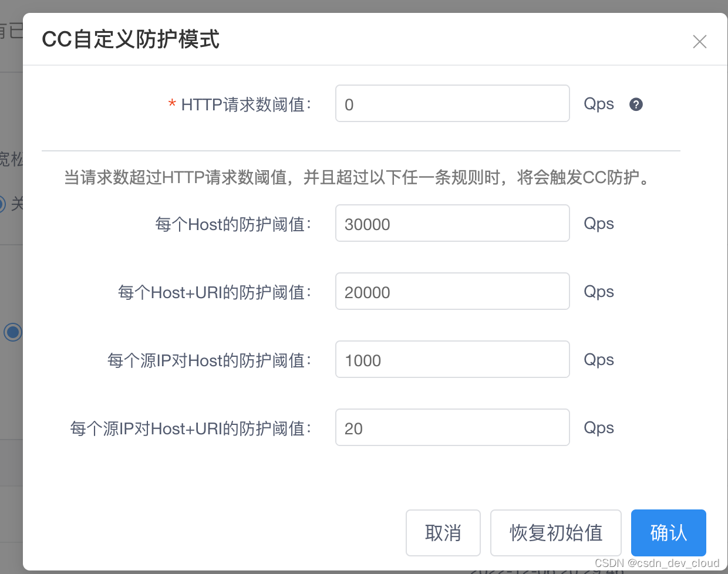This screenshot has width=728, height=574.
Task: Click the 每个源IP对Host的防护阈值 input showing 1000
Action: click(x=452, y=359)
